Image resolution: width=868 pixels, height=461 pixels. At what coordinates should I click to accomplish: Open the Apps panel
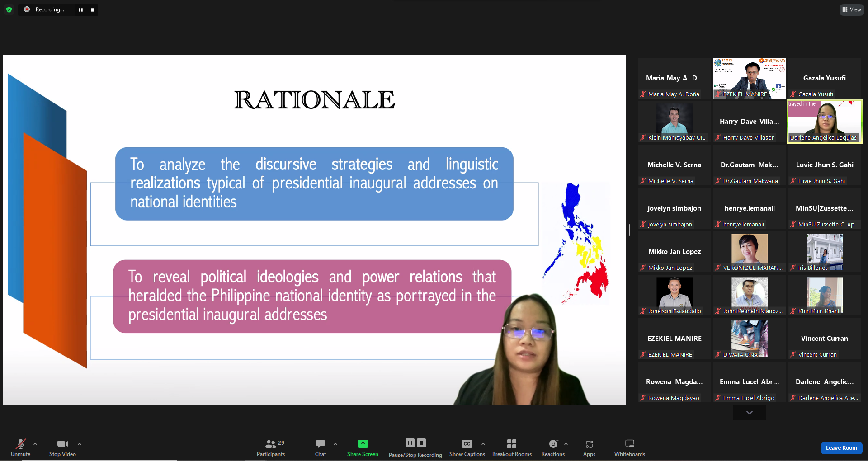coord(589,447)
